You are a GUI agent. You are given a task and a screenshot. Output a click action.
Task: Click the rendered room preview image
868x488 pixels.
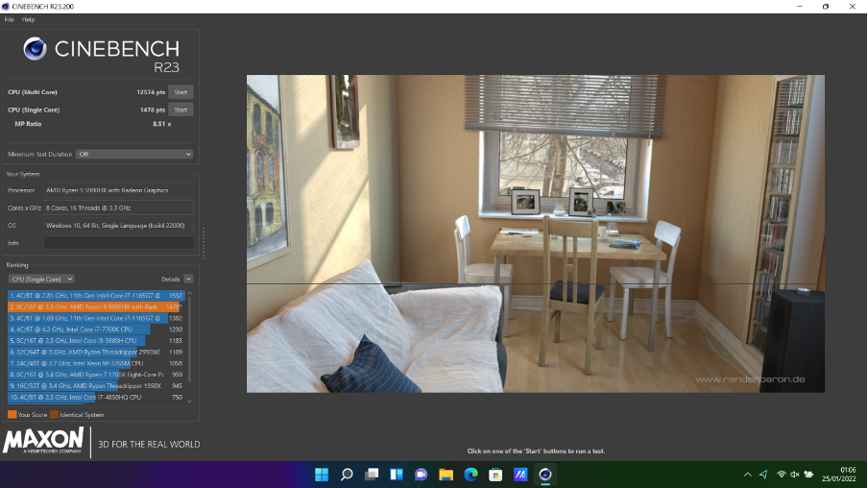point(536,233)
